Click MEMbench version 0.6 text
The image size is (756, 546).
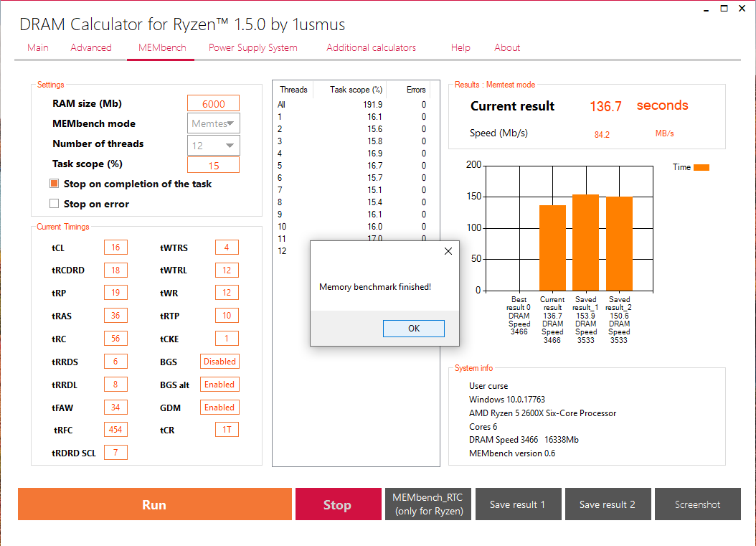(x=512, y=453)
